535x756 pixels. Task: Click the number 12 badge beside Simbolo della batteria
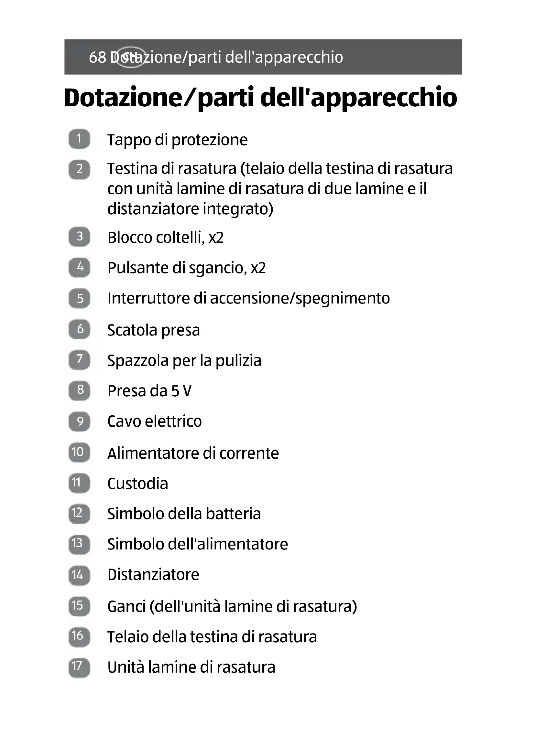[x=79, y=513]
